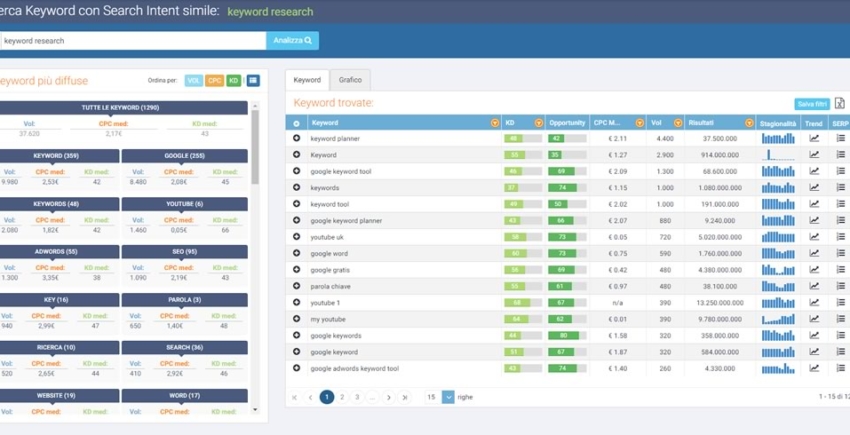The height and width of the screenshot is (435, 850).
Task: Click the keyword research input field
Action: (x=133, y=41)
